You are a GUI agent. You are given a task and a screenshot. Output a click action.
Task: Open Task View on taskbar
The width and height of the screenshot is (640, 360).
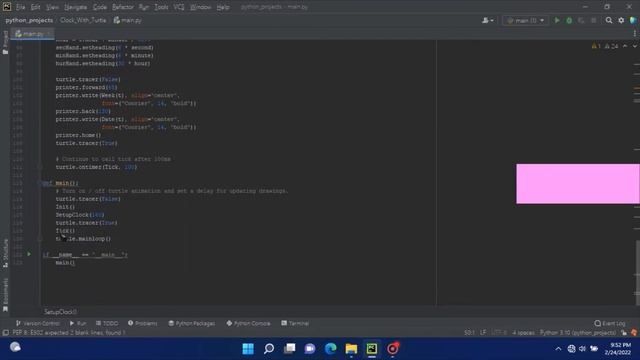click(x=289, y=349)
